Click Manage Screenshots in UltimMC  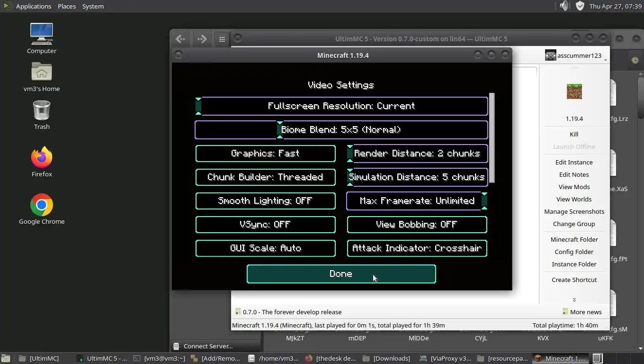(x=574, y=211)
